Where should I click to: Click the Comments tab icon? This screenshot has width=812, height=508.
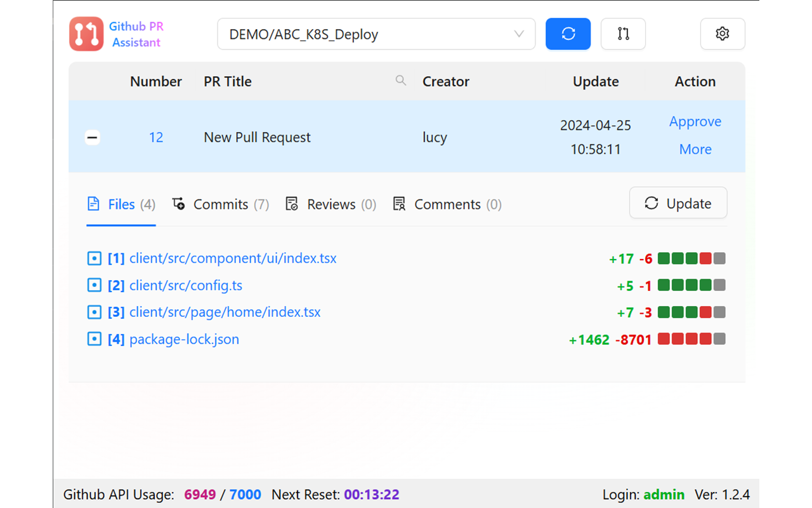pyautogui.click(x=399, y=204)
